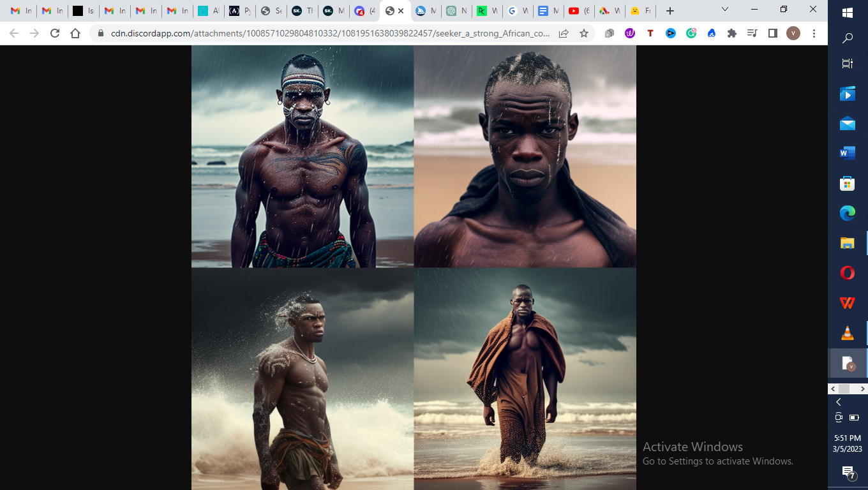Open File Explorer from taskbar
The height and width of the screenshot is (490, 868).
848,243
